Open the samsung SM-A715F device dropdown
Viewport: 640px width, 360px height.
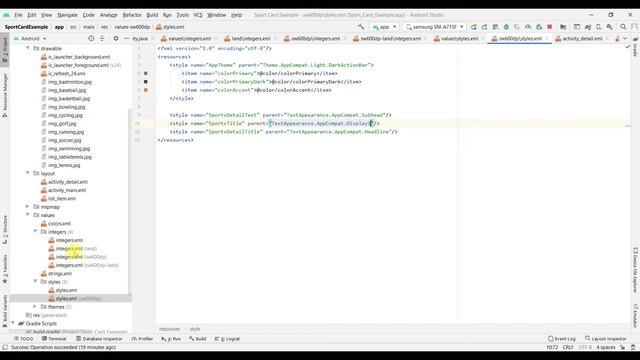click(x=434, y=27)
